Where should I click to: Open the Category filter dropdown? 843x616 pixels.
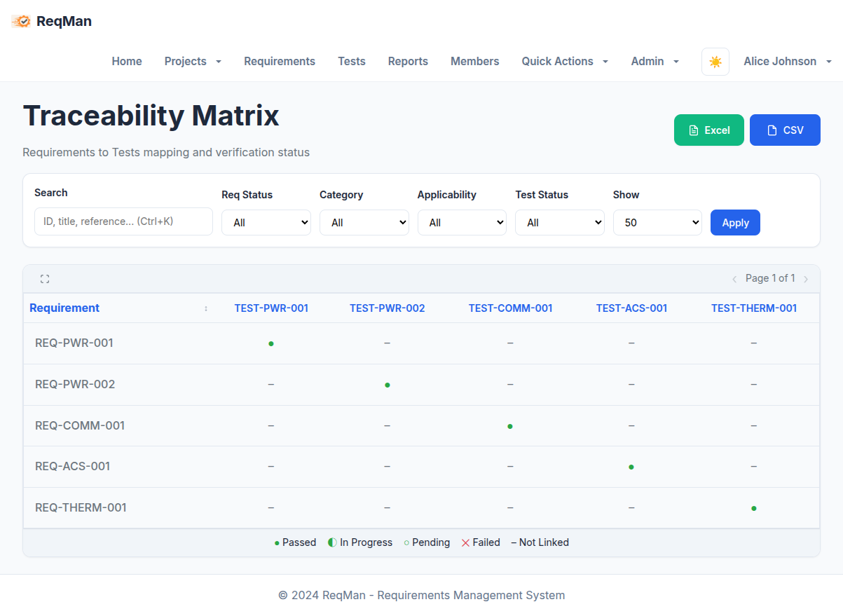tap(364, 222)
